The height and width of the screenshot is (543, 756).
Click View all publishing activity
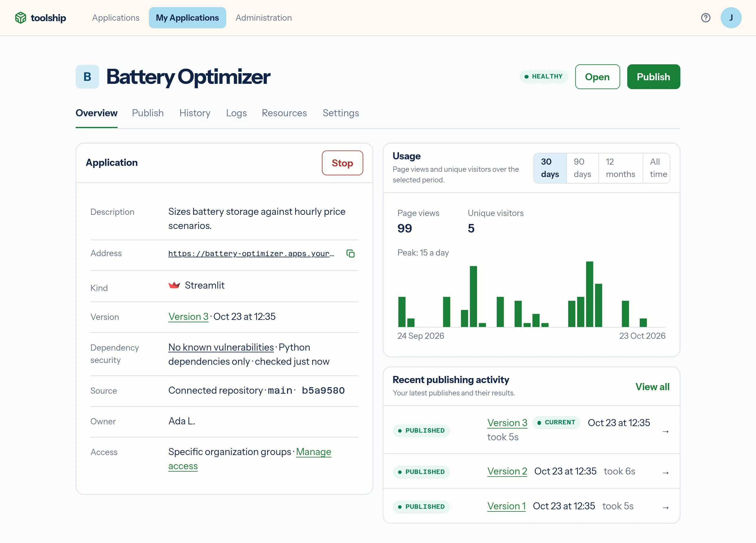652,387
